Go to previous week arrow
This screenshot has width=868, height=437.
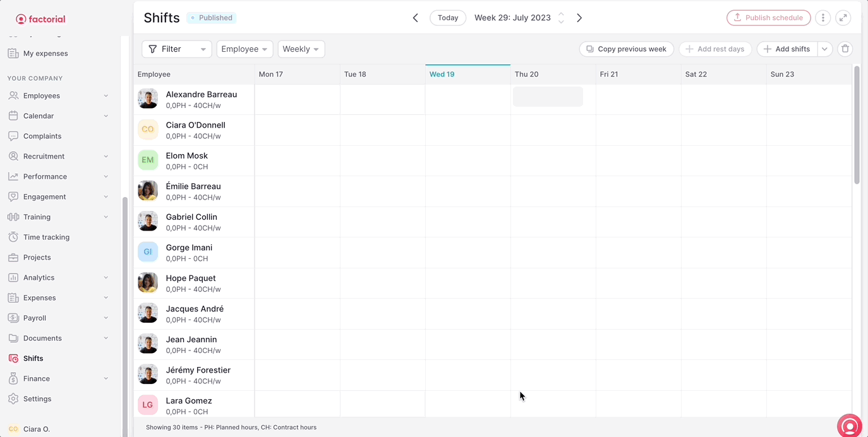(415, 18)
